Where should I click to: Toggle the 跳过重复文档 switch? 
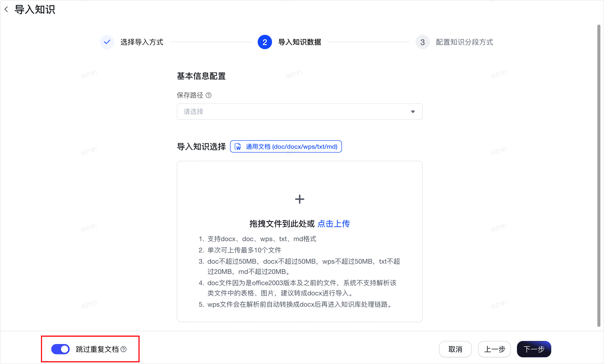coord(60,349)
